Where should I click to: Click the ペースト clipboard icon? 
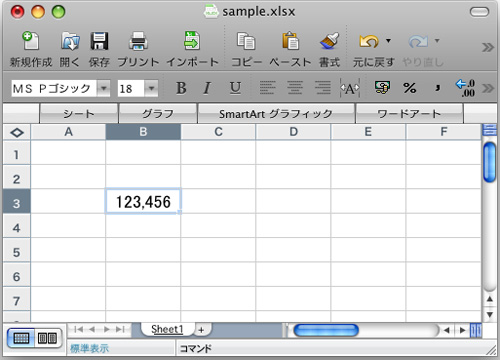(x=290, y=41)
